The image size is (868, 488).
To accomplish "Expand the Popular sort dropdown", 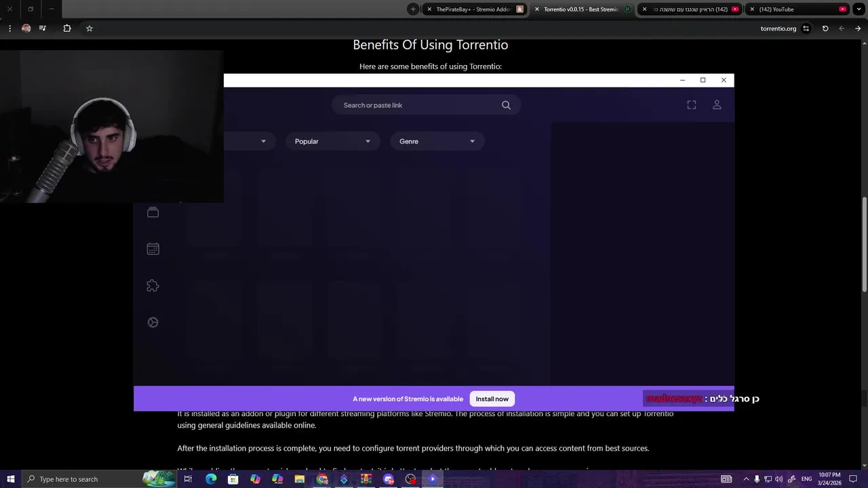I will [332, 141].
